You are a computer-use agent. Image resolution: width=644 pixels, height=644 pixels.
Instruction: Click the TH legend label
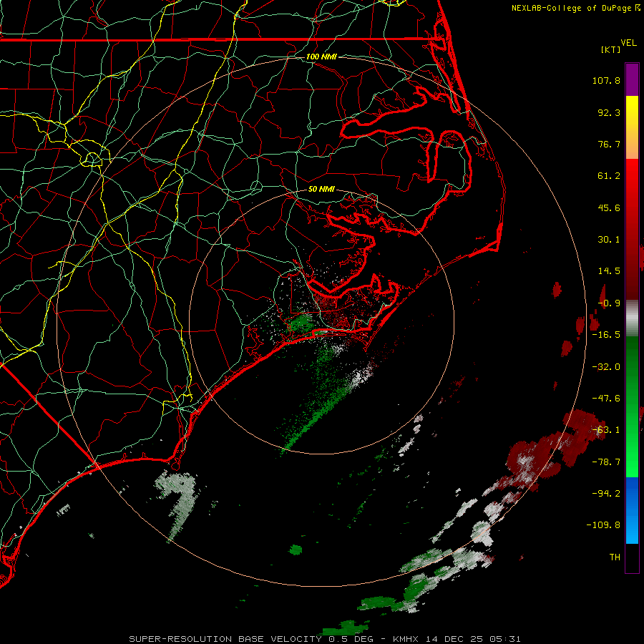coord(615,557)
